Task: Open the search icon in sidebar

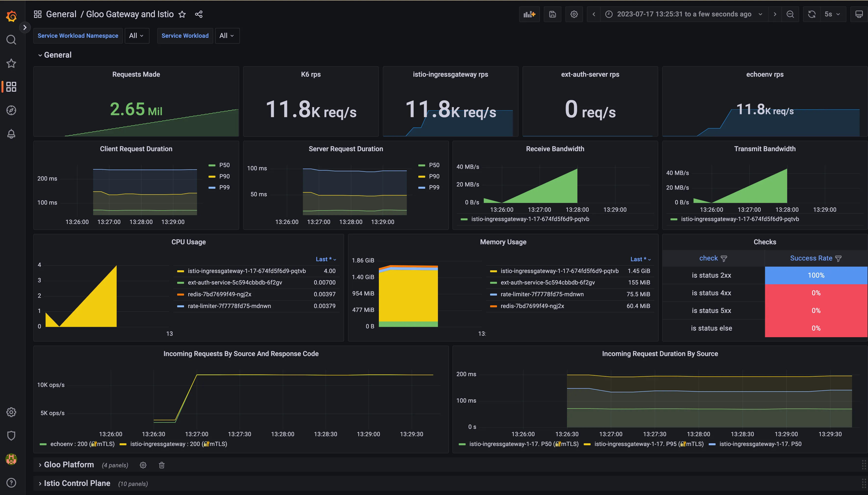Action: pos(11,40)
